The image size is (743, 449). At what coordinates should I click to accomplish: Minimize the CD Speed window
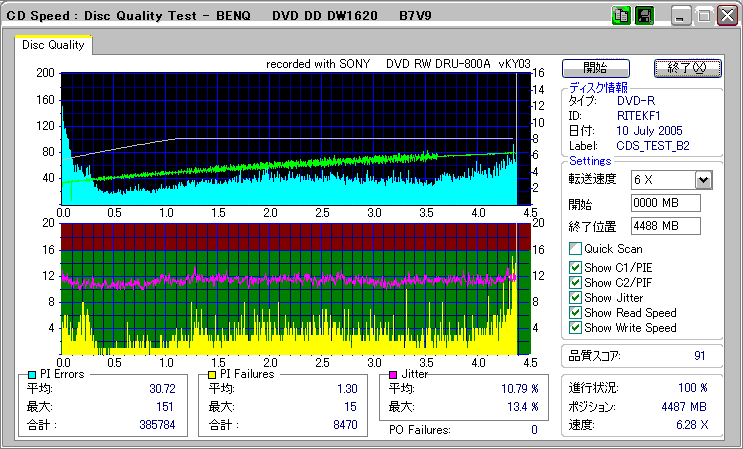point(681,16)
